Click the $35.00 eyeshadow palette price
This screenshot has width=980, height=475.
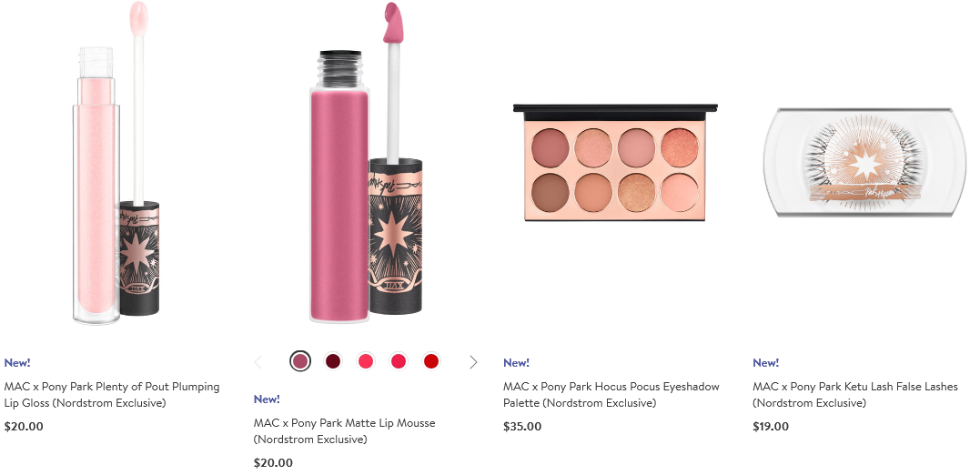[522, 427]
